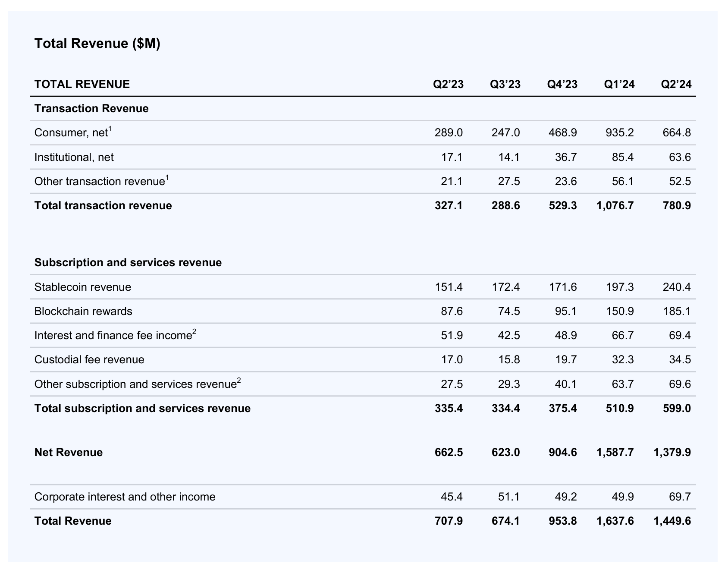This screenshot has height=573, width=728.
Task: Select the Net Revenue row label
Action: tap(69, 452)
